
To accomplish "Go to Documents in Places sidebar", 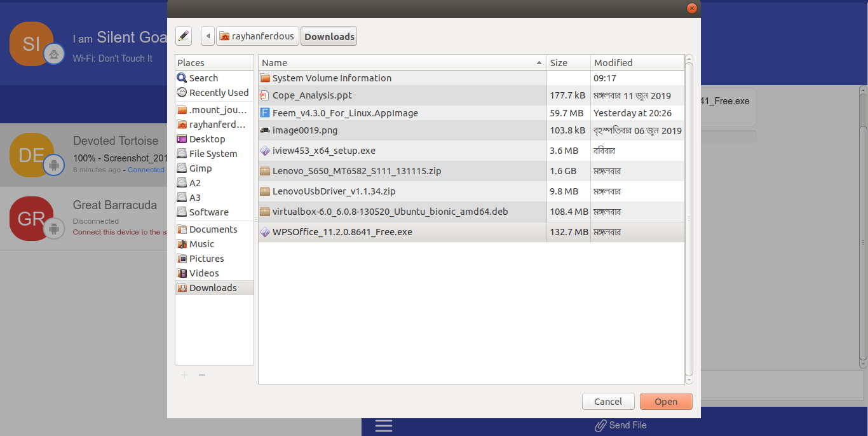I will coord(214,229).
